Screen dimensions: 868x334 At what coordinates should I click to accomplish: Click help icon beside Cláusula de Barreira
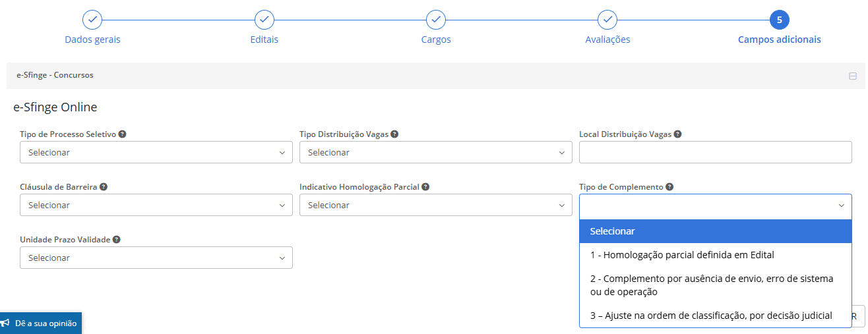coord(104,187)
